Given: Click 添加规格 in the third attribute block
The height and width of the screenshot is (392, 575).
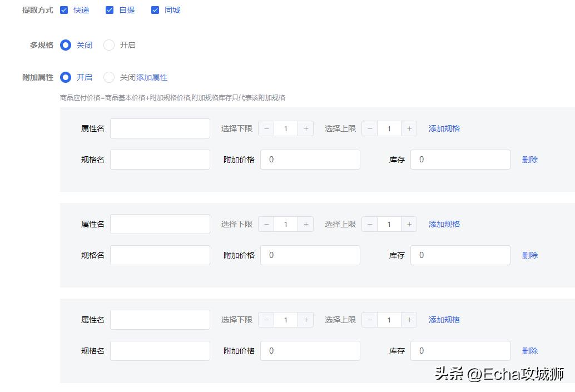Looking at the screenshot, I should [443, 320].
